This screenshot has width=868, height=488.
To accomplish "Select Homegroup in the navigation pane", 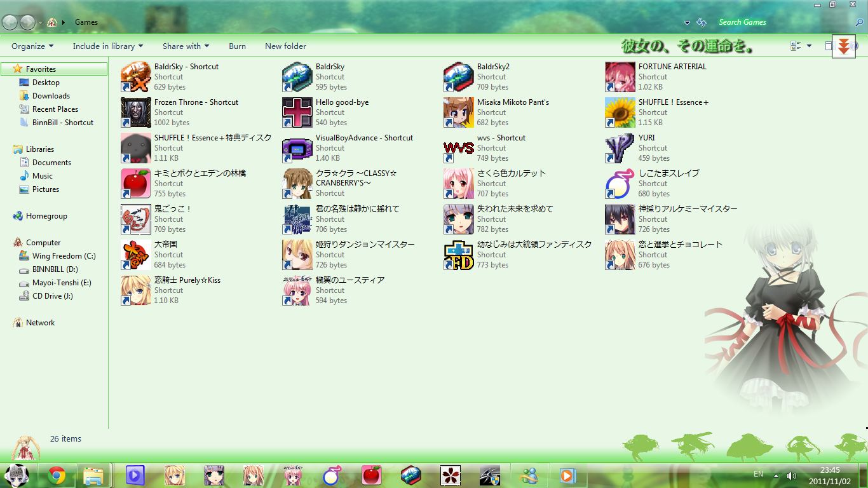I will [46, 215].
